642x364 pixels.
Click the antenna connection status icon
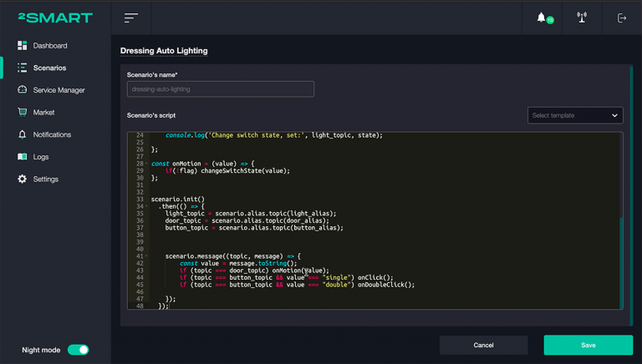tap(582, 18)
